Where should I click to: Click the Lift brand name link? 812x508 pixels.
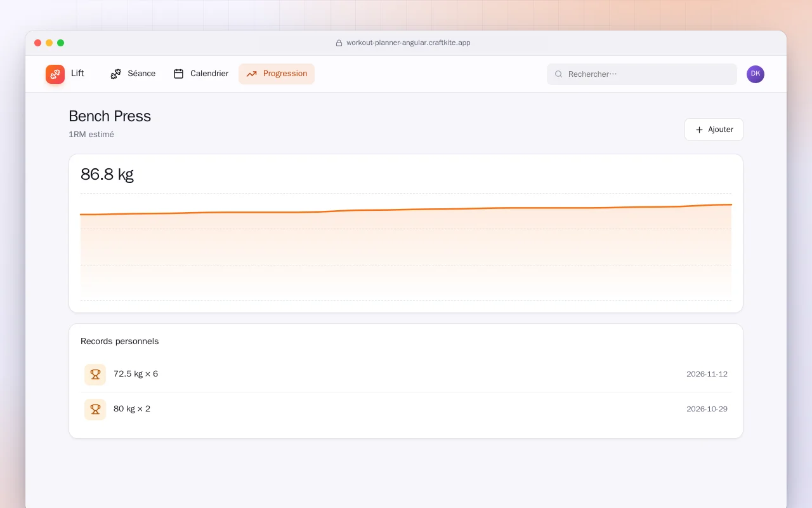point(77,74)
